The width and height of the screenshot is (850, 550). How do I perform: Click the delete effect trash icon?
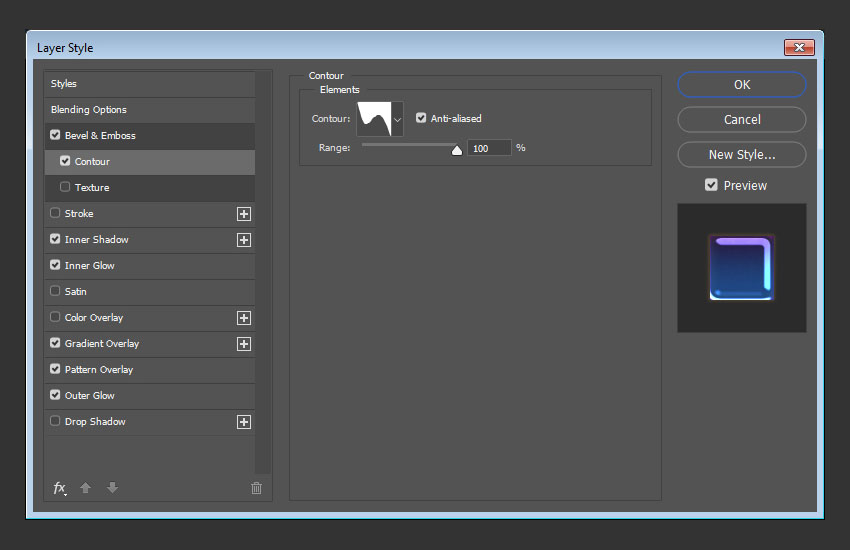[256, 488]
